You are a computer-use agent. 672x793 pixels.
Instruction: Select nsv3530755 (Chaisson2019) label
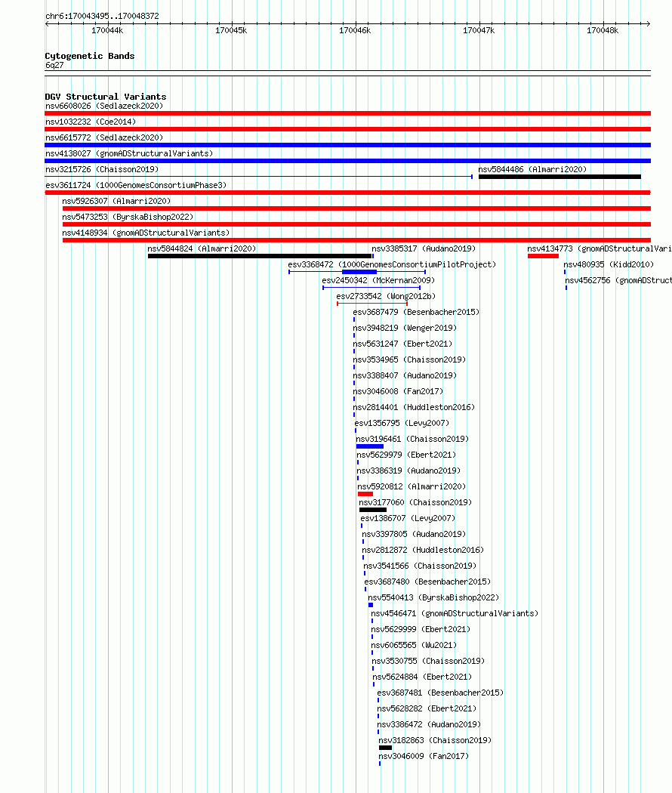point(428,661)
